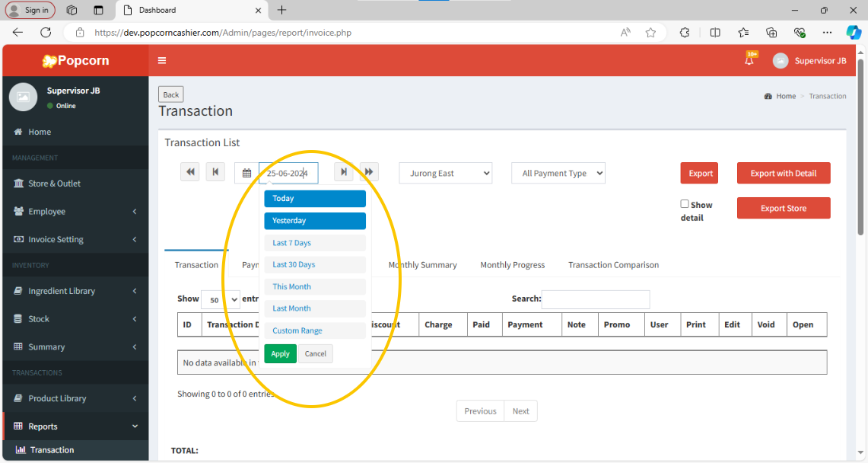Viewport: 868px width, 463px height.
Task: Expand the Employee sidebar menu
Action: pos(76,212)
